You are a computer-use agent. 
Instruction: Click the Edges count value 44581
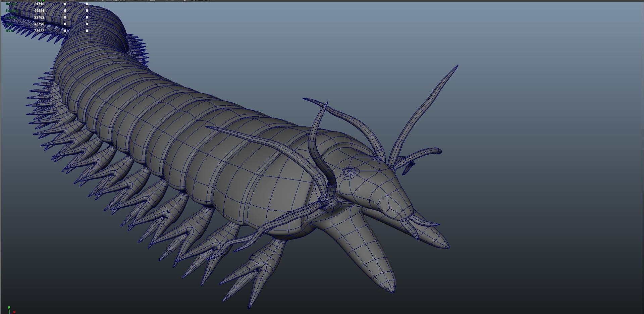(x=39, y=11)
